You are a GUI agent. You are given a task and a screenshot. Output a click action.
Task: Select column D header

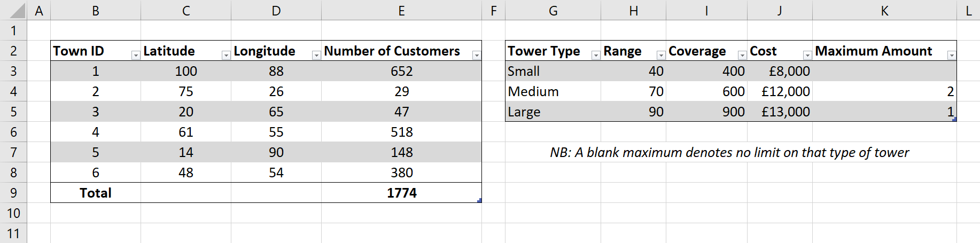coord(276,10)
